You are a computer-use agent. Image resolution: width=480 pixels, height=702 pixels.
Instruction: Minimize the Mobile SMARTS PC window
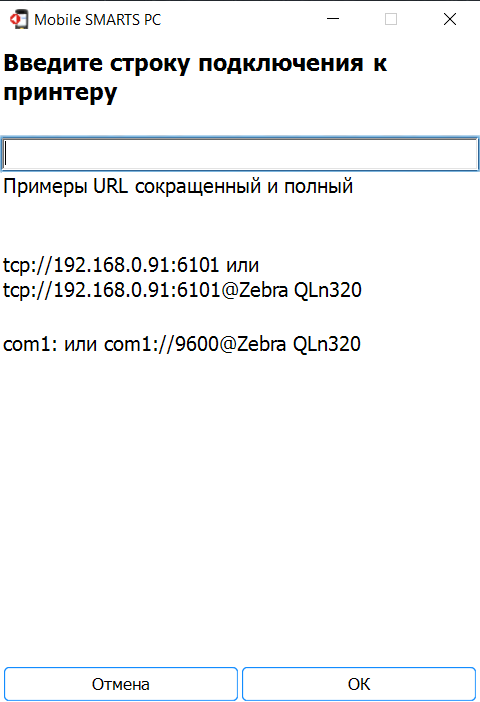point(333,19)
